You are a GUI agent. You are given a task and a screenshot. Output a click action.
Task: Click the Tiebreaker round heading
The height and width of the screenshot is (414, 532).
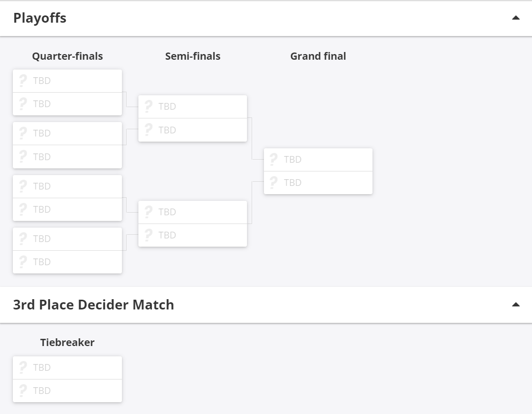coord(67,342)
